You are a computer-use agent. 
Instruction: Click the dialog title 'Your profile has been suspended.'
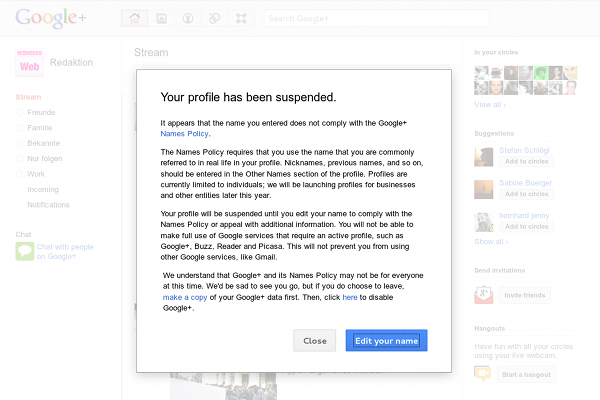click(248, 97)
